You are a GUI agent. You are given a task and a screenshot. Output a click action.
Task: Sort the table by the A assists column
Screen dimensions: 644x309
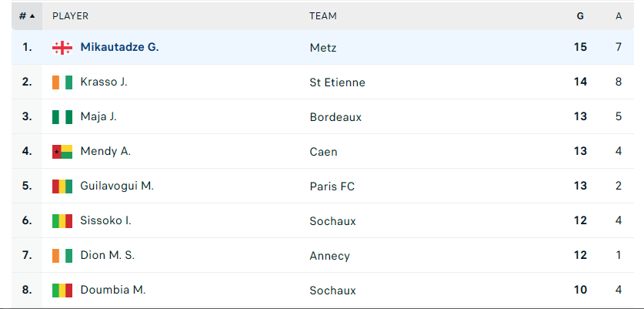(619, 16)
